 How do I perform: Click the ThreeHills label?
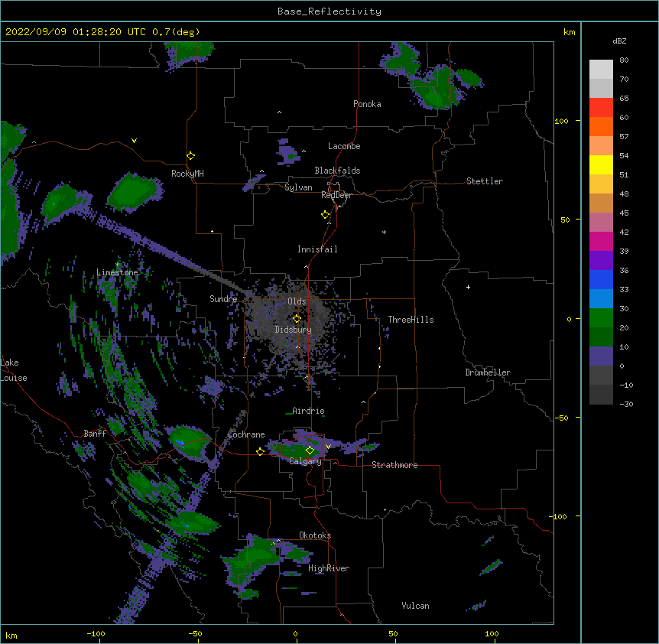coord(411,320)
